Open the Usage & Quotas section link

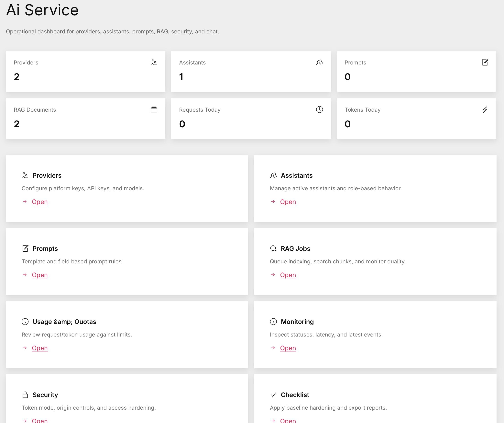40,348
